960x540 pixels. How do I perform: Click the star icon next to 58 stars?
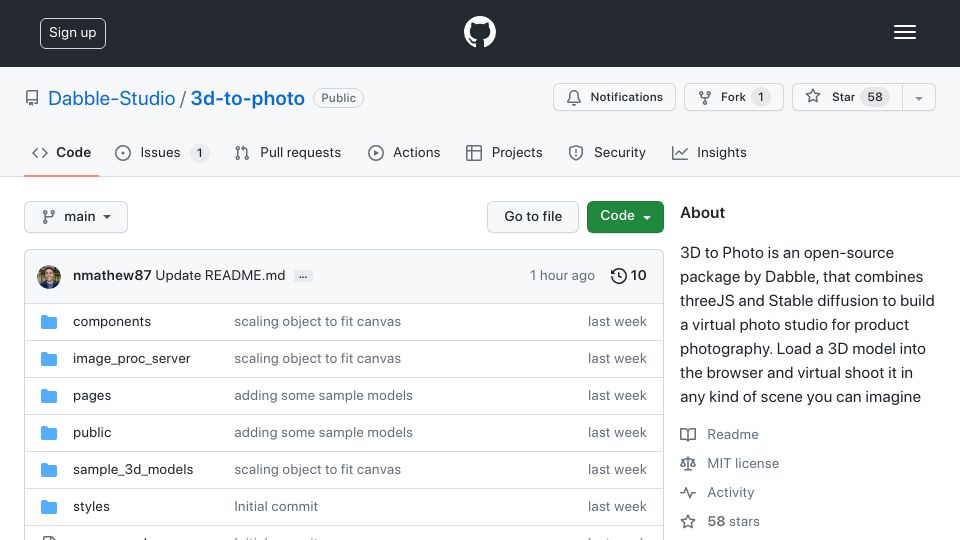tap(688, 522)
